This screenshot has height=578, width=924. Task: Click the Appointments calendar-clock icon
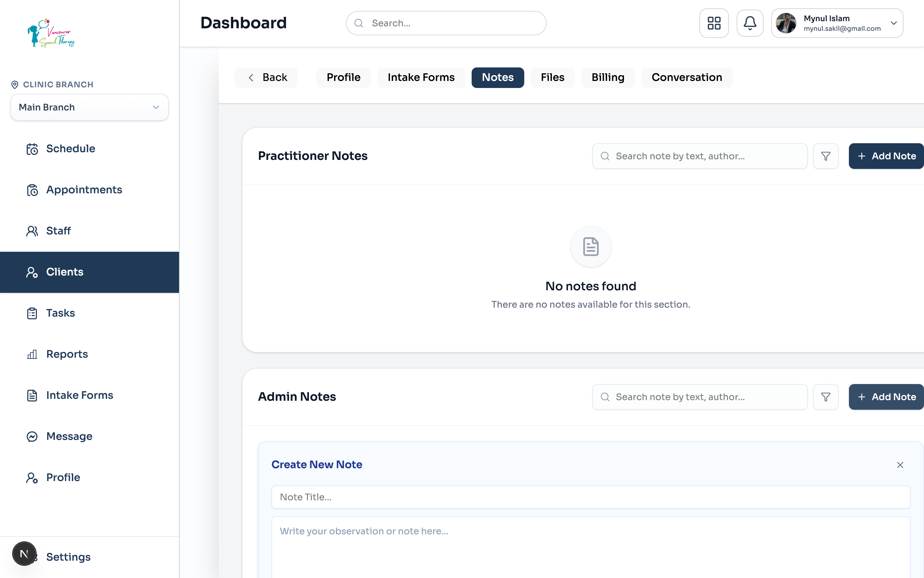pos(32,190)
